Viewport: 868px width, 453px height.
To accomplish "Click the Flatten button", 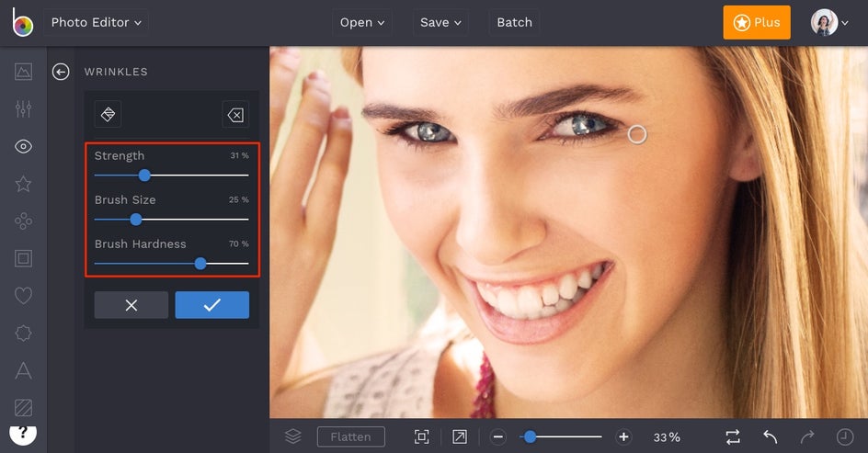I will pos(351,437).
